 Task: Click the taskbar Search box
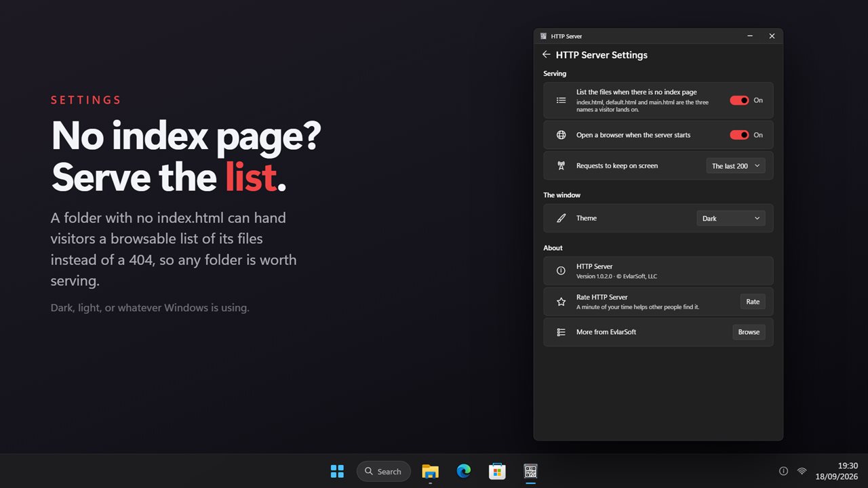[x=384, y=471]
